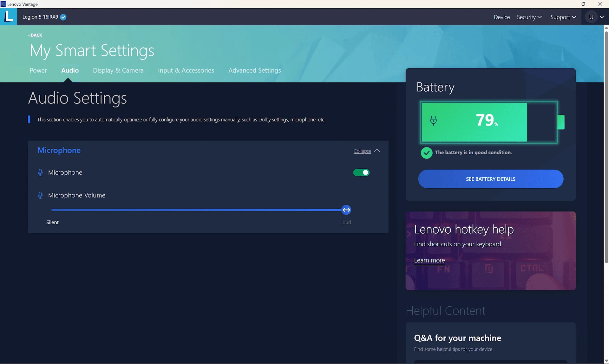Minimize the Lenovo Vantage window

567,4
